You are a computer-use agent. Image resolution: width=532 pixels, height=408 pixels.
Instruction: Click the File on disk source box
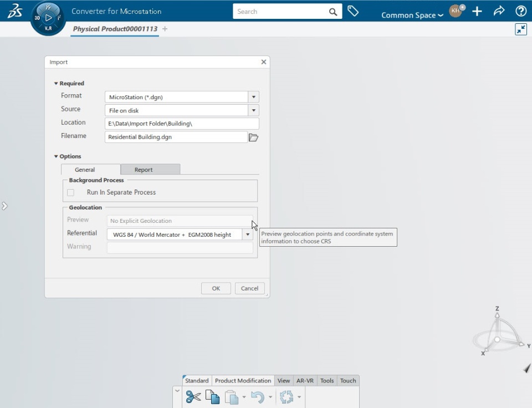[176, 110]
